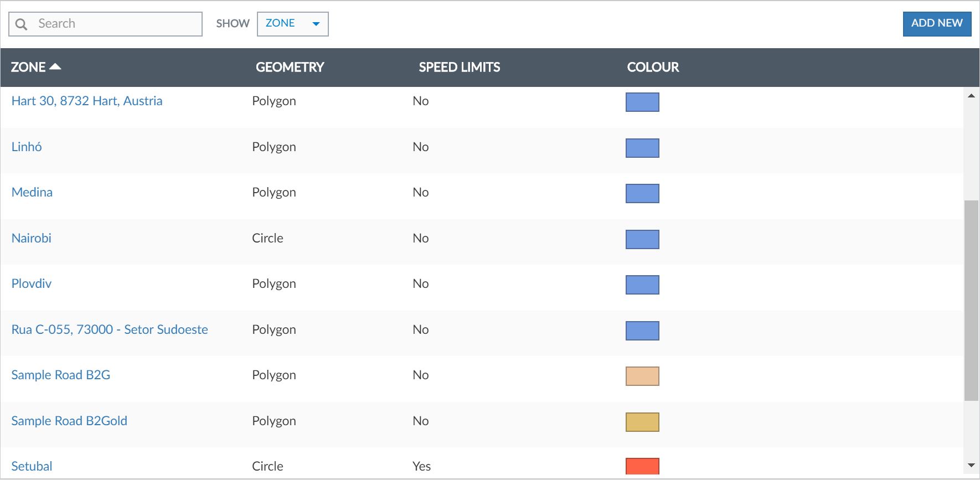The width and height of the screenshot is (980, 480).
Task: Click the Add New button
Action: tap(936, 24)
